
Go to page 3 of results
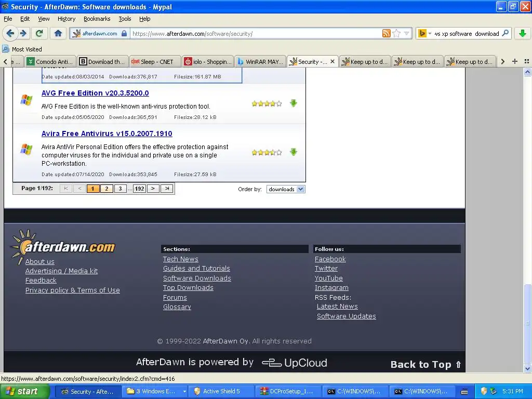point(120,189)
